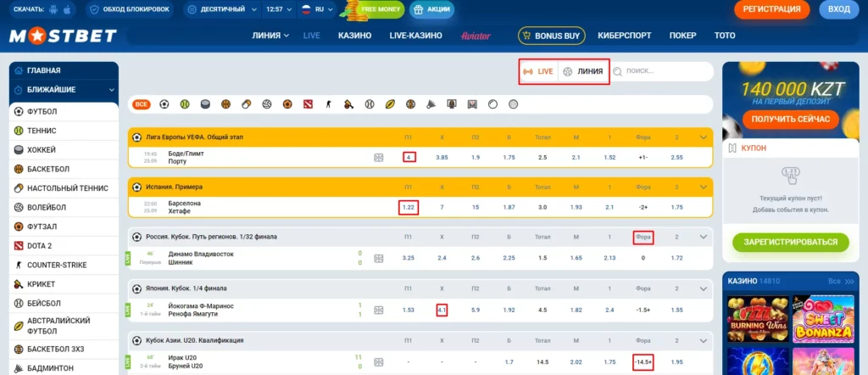The width and height of the screenshot is (868, 375).
Task: Open the RU language dropdown
Action: tap(317, 9)
